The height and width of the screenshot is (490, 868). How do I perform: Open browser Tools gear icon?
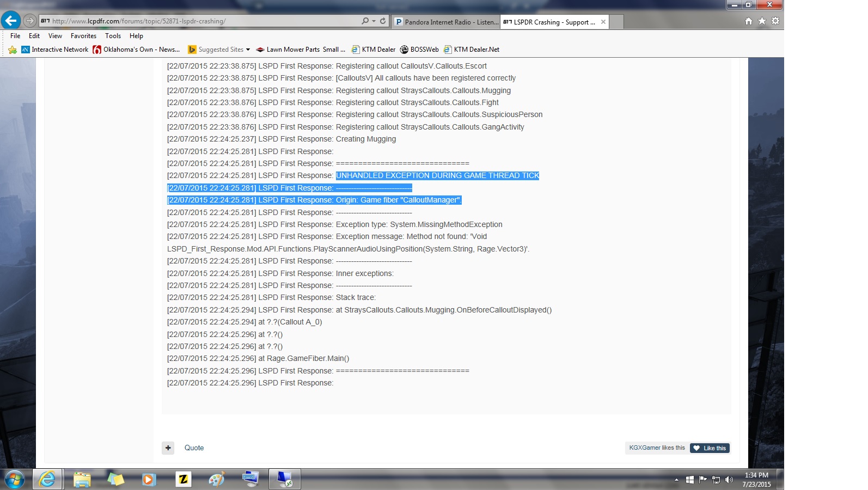click(775, 21)
